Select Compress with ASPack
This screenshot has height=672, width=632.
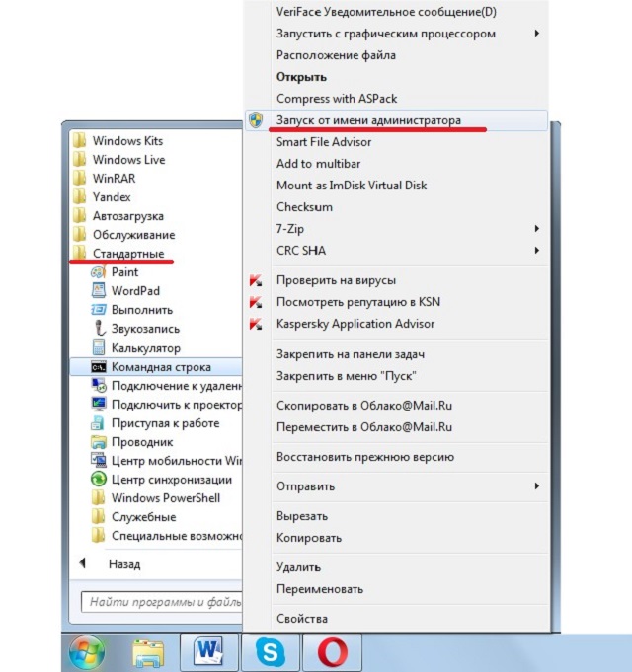(x=337, y=99)
